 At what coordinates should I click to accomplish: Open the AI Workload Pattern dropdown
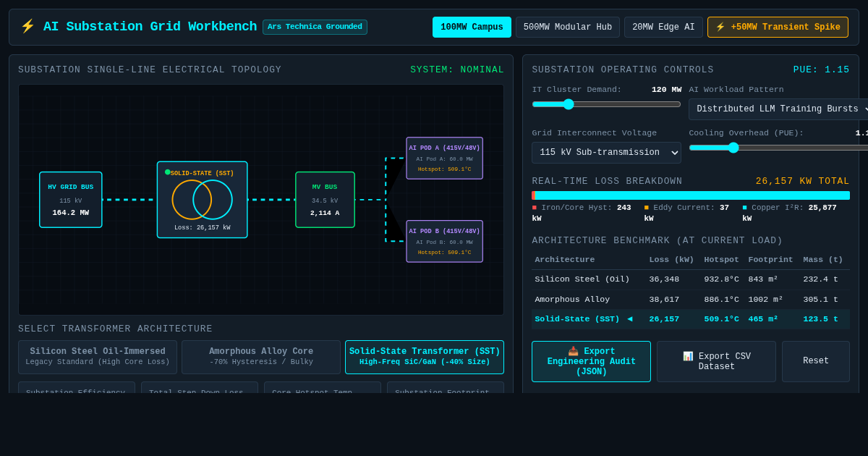pyautogui.click(x=778, y=109)
